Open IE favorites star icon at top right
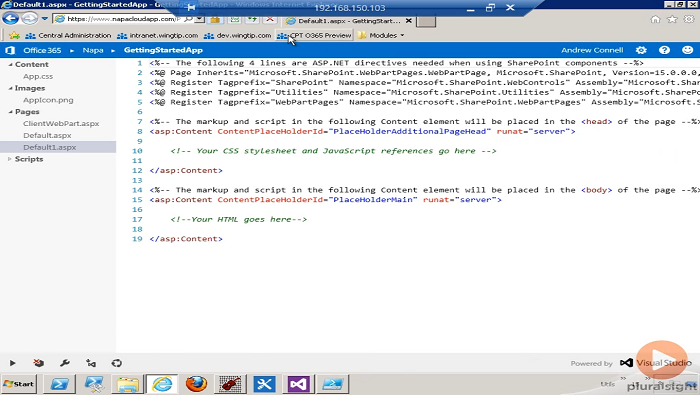 (672, 19)
